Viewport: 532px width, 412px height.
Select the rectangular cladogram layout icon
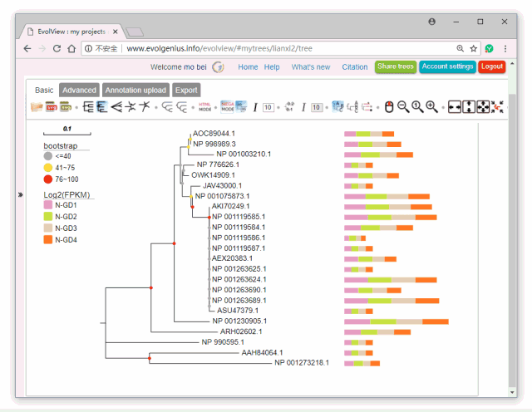click(88, 107)
